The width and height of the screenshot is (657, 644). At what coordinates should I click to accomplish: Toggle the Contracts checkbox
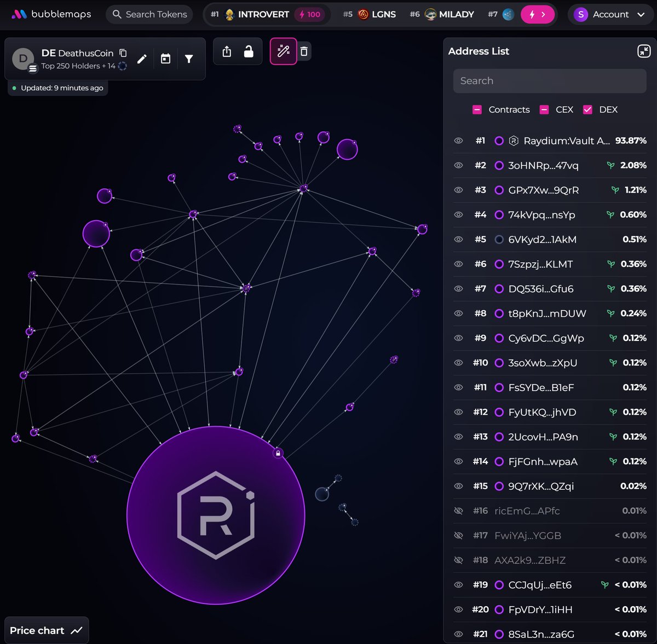click(x=477, y=109)
